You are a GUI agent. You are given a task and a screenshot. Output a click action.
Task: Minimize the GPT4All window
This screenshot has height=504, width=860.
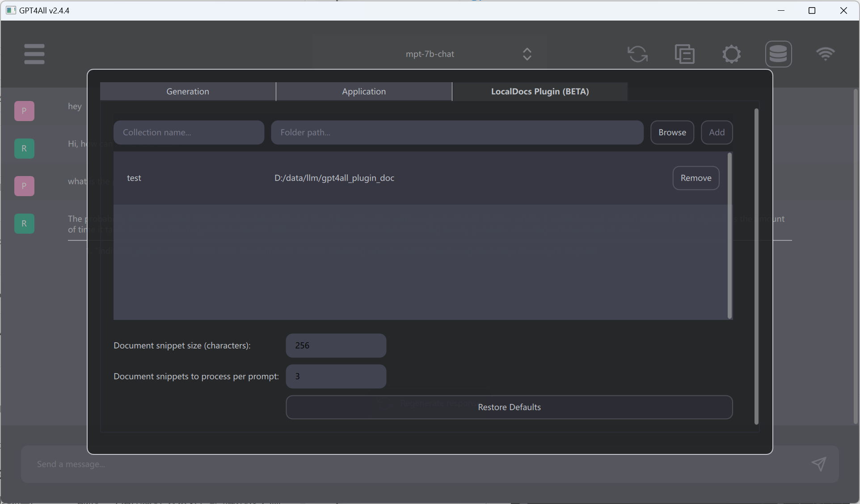coord(781,10)
